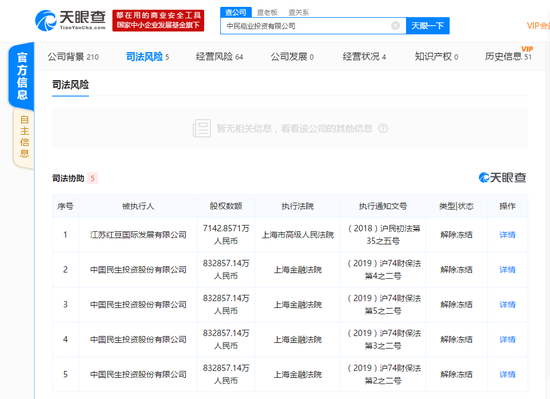Click notice number （2019）沪74财保法第4之二号
The height and width of the screenshot is (399, 550).
pyautogui.click(x=383, y=270)
